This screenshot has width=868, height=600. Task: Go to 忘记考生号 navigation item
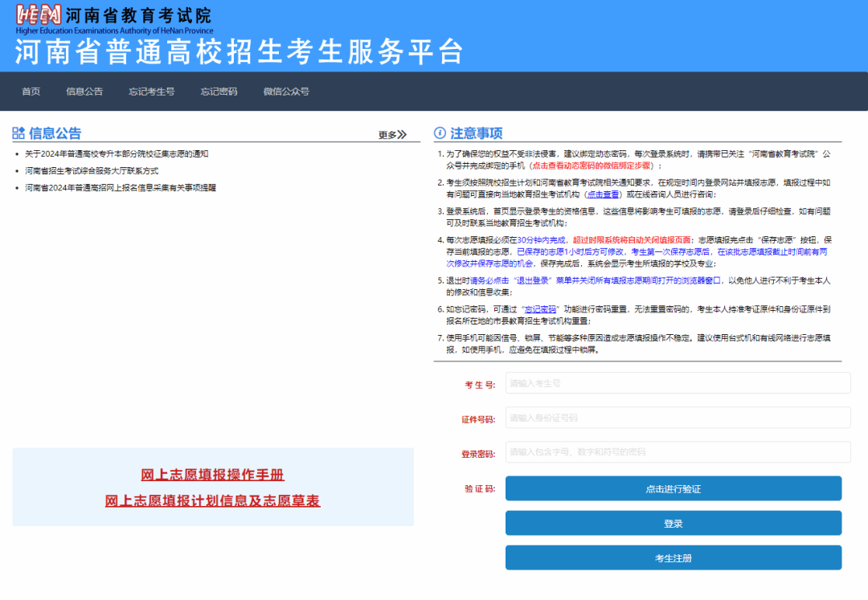152,92
